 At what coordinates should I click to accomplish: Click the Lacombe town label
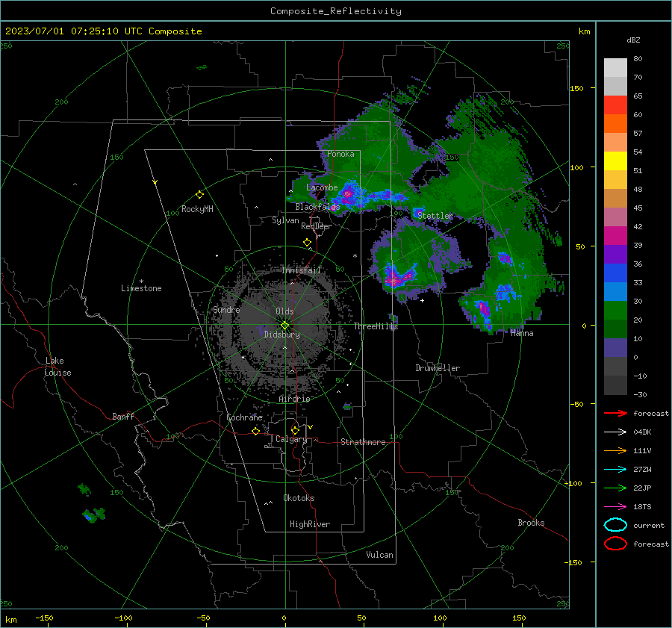point(322,187)
